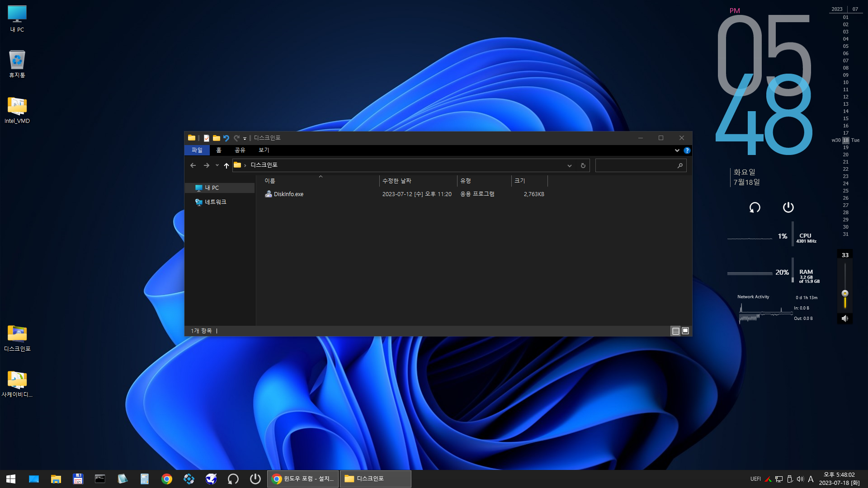
Task: Select the 사케이비디 desktop folder icon
Action: pos(17,384)
